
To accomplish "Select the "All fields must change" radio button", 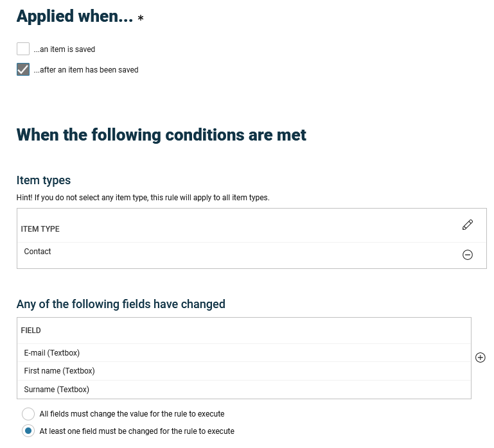I will [x=28, y=413].
